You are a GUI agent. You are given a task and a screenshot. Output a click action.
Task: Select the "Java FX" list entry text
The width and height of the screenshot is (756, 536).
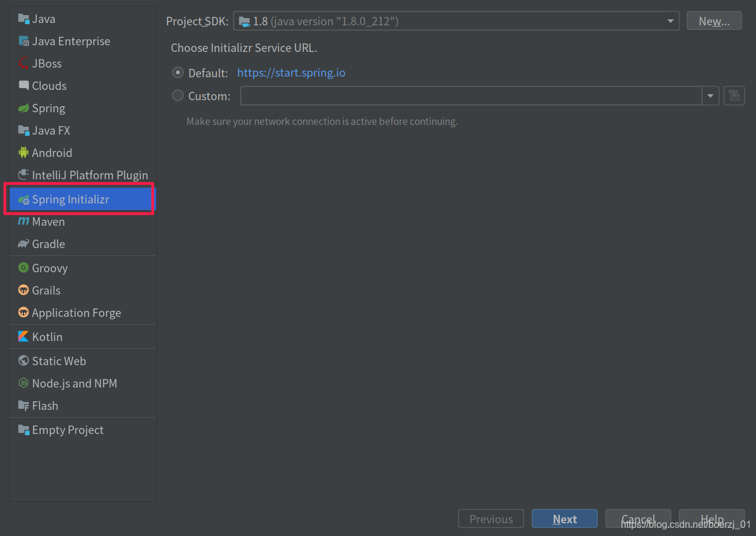(x=51, y=130)
